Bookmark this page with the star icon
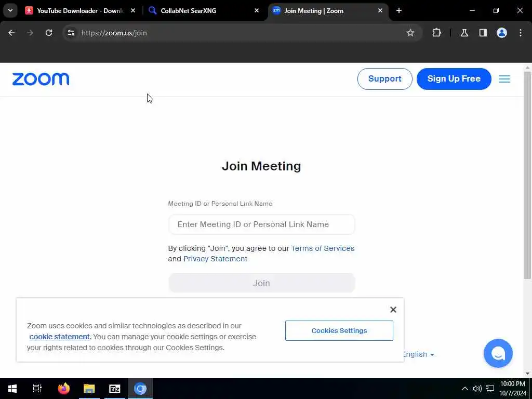 [410, 33]
